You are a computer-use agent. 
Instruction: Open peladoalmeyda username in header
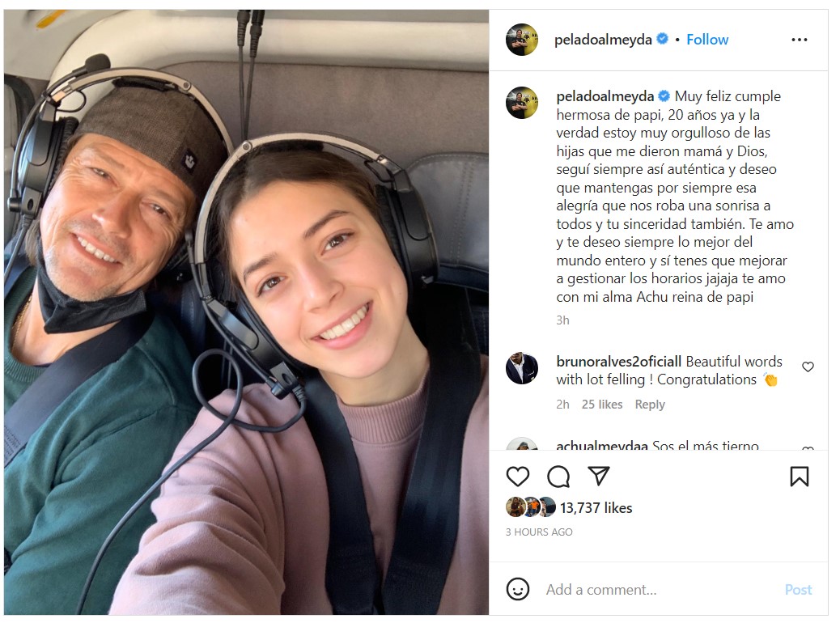tap(603, 40)
